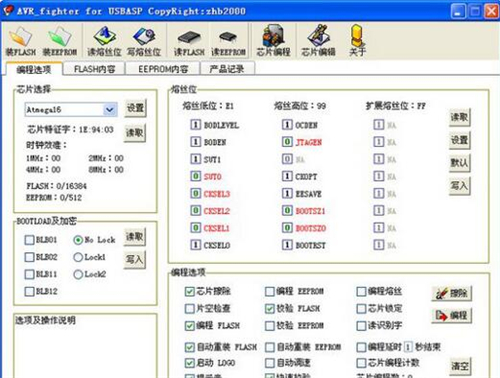Click the 读熔丝位 read fuse bits icon
The image size is (500, 378).
104,42
